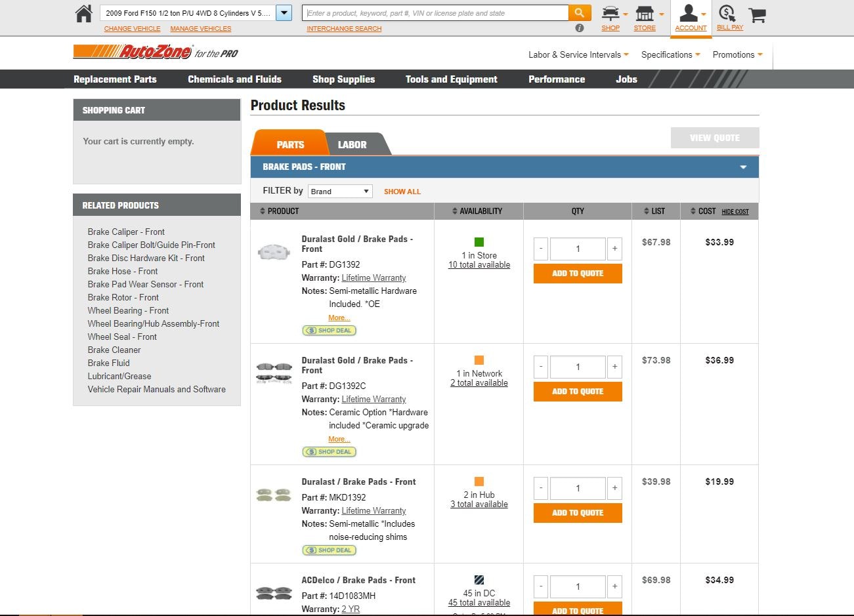Open the FILTER by Brand dropdown
The image size is (854, 616).
click(339, 191)
